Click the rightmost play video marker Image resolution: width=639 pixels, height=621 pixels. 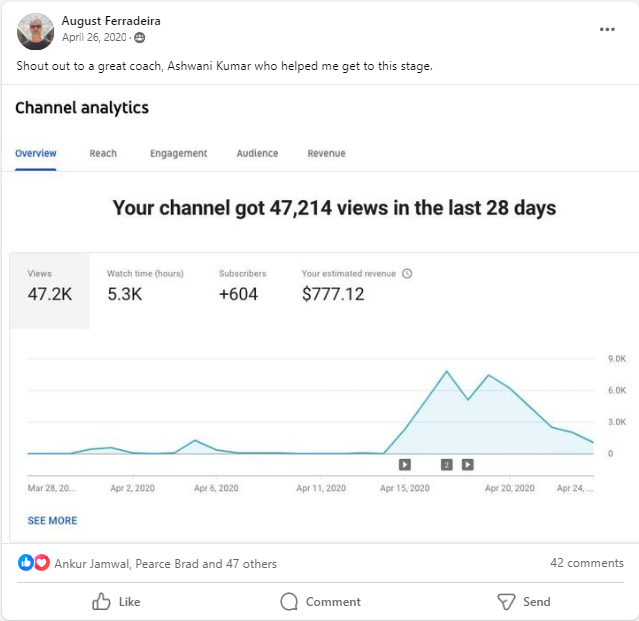tap(467, 464)
